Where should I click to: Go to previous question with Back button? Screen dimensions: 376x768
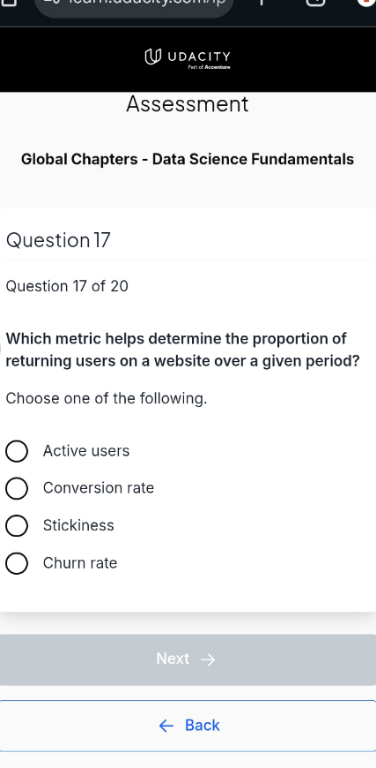(x=188, y=726)
